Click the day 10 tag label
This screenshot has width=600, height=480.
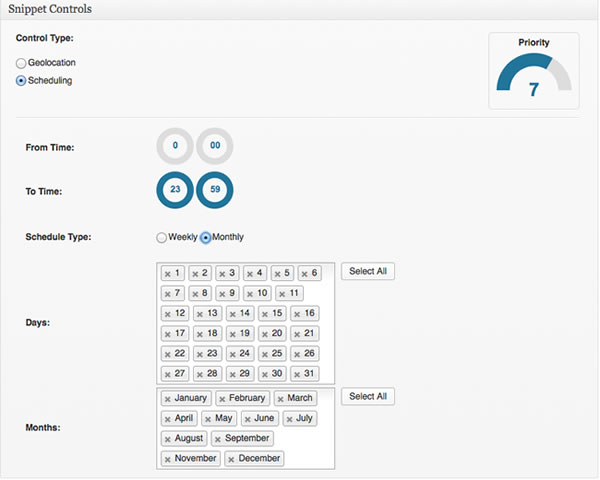[262, 293]
